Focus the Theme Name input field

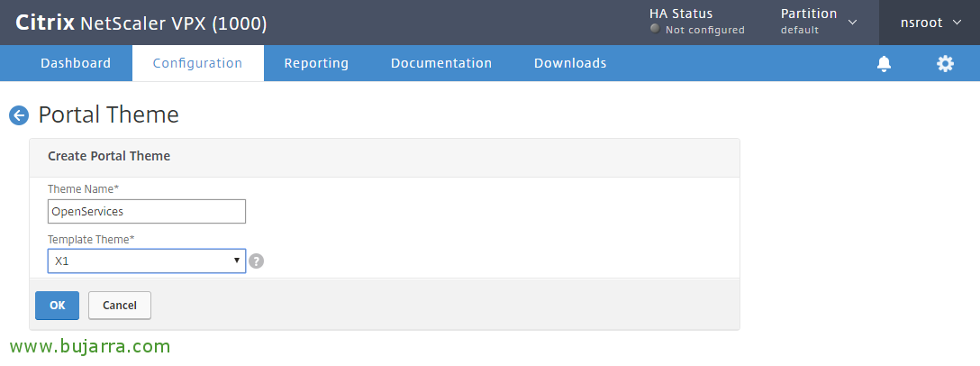pos(147,212)
